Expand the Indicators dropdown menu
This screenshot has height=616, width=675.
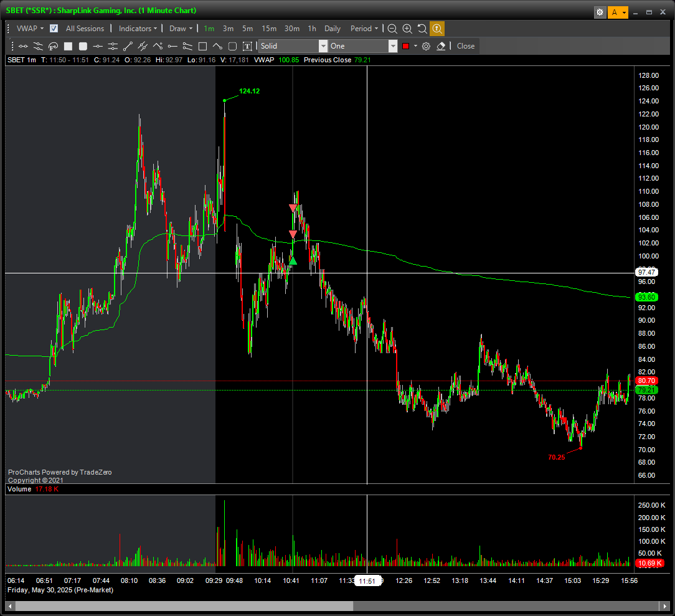tap(138, 29)
